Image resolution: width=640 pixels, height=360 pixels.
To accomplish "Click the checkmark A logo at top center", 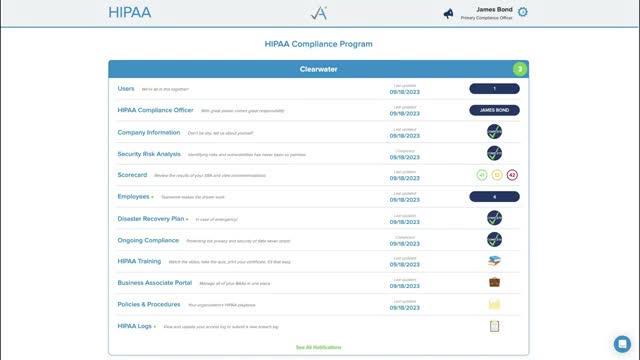I will click(319, 13).
